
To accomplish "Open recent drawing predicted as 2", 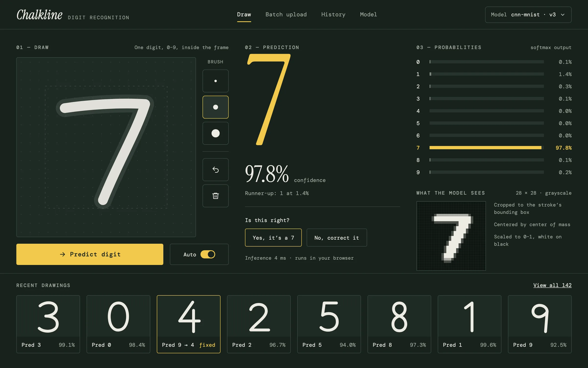I will (259, 324).
